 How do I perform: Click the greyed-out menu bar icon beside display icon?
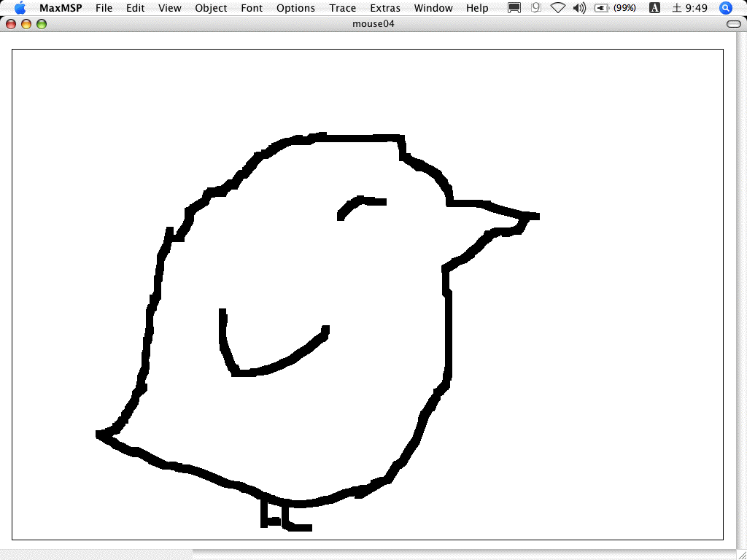(x=536, y=7)
